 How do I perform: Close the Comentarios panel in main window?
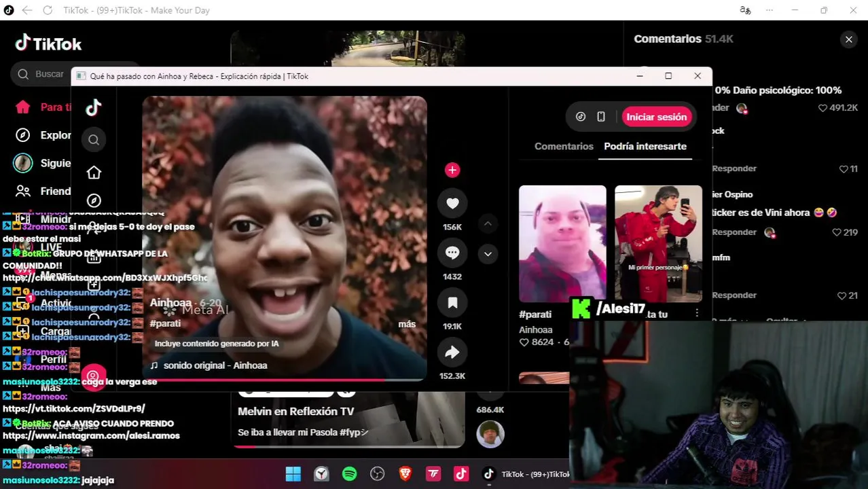tap(848, 39)
